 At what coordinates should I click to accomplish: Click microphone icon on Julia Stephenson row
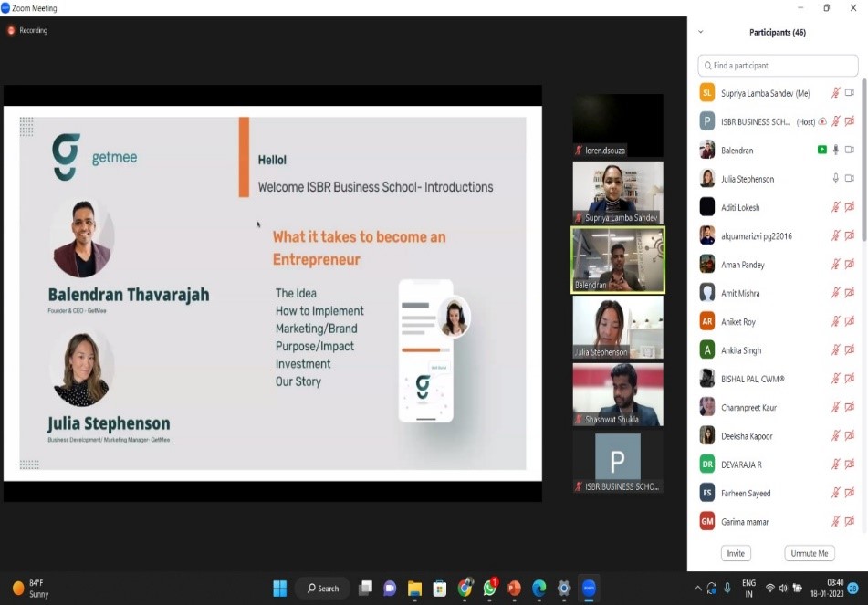pyautogui.click(x=836, y=179)
